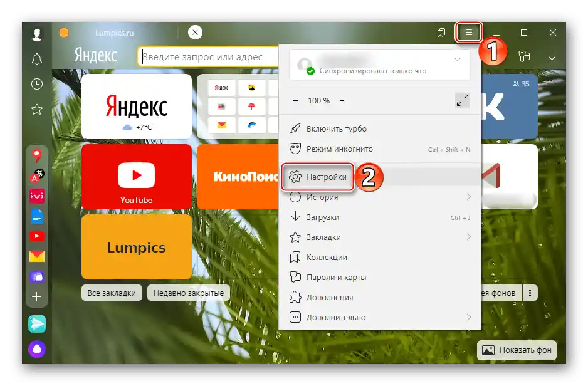Open the КиноПоиск tile
The width and height of the screenshot is (588, 386).
[x=238, y=177]
